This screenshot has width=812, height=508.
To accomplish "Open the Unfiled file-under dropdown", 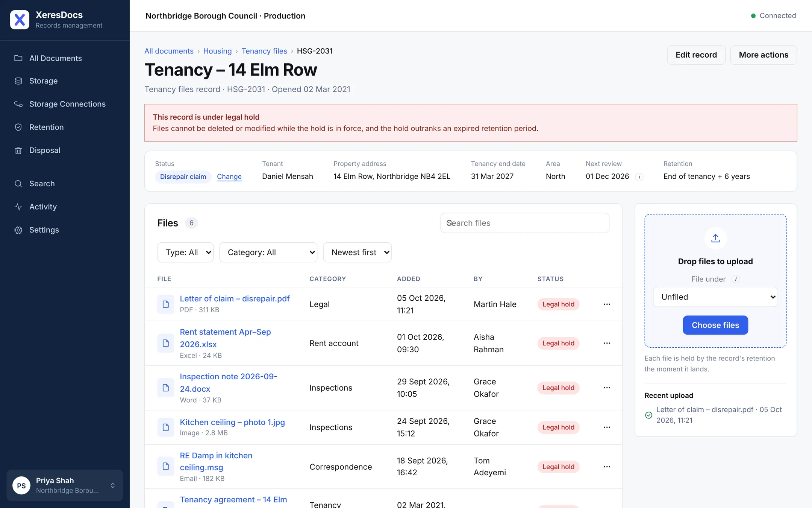I will pyautogui.click(x=715, y=297).
